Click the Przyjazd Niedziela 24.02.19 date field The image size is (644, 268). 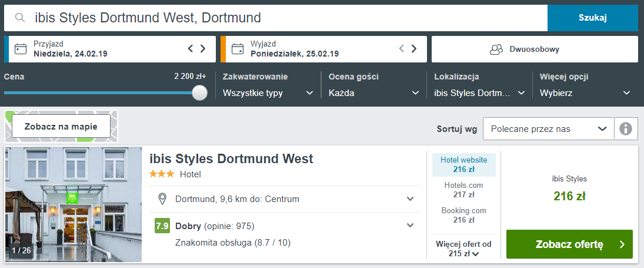tap(109, 49)
